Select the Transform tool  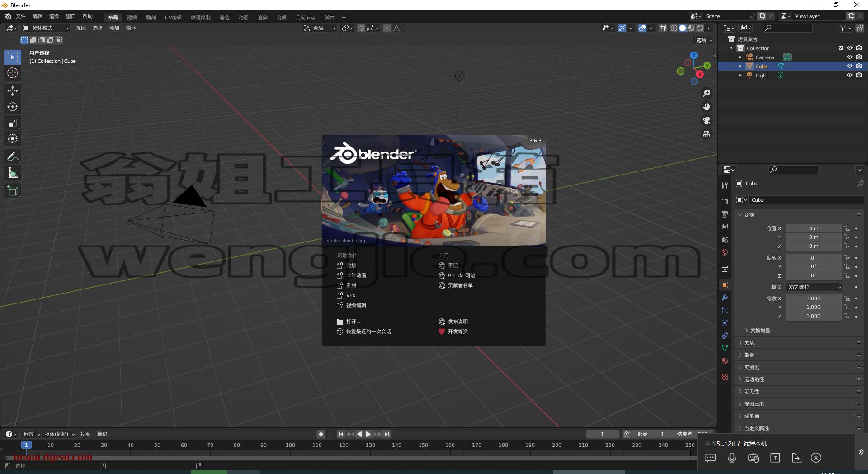[x=13, y=138]
